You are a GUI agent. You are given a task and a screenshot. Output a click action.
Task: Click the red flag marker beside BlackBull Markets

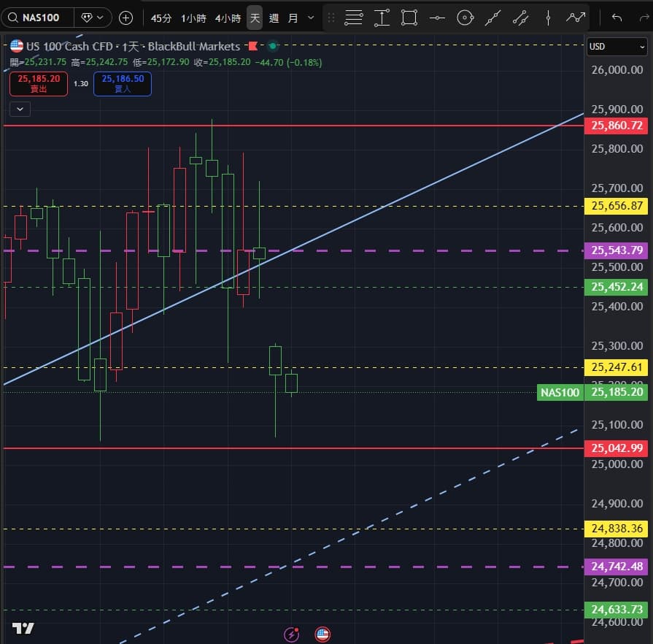(252, 46)
